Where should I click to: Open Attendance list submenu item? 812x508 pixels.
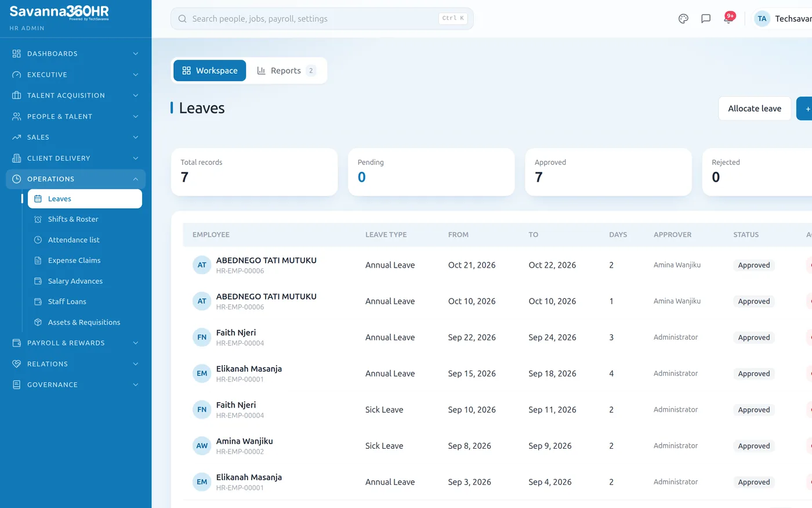click(85, 240)
